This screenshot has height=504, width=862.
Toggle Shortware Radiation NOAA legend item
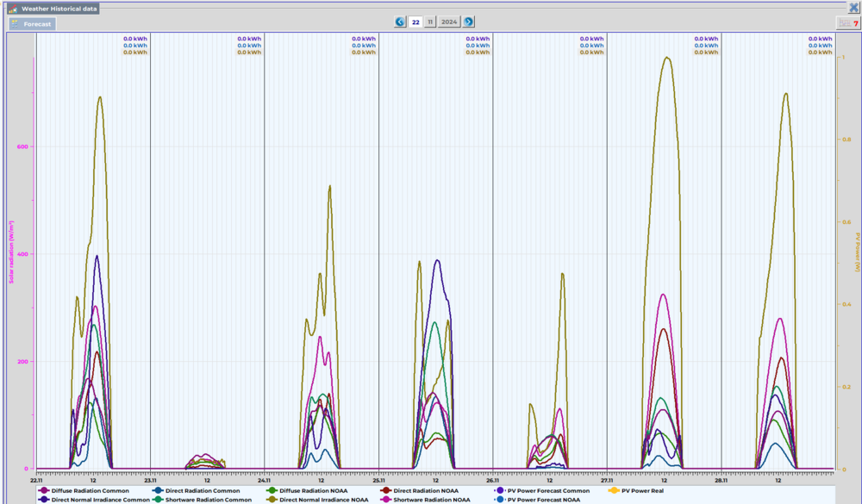click(x=425, y=499)
